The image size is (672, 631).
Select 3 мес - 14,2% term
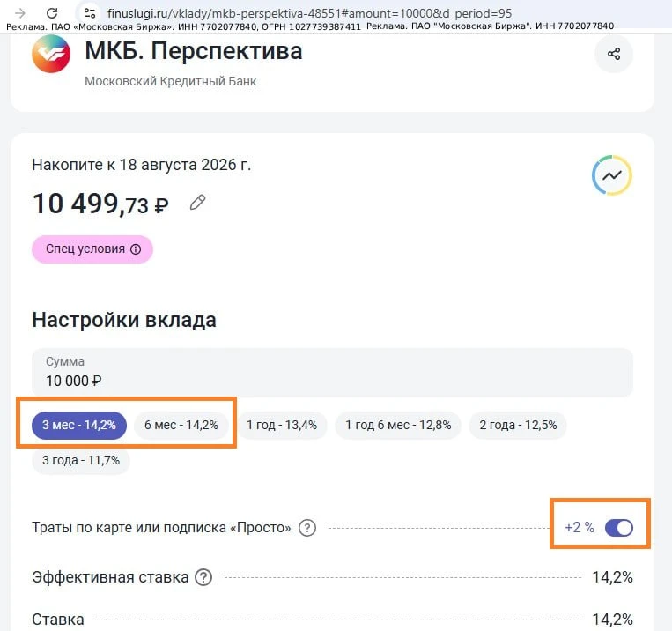[x=79, y=425]
